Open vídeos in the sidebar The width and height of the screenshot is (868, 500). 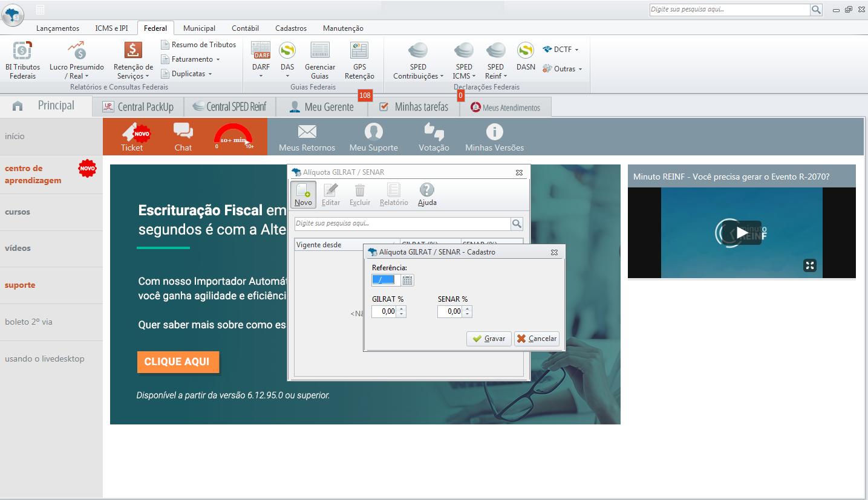pos(18,248)
